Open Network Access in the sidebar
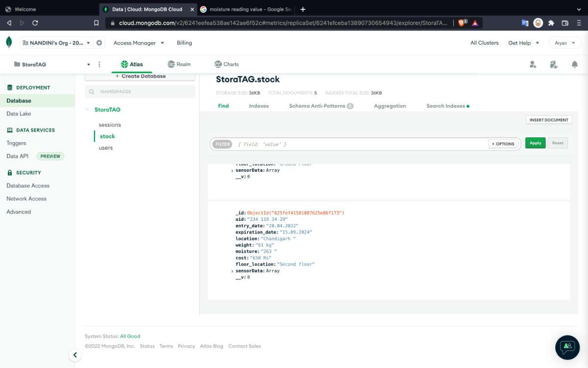Image resolution: width=588 pixels, height=368 pixels. point(26,199)
